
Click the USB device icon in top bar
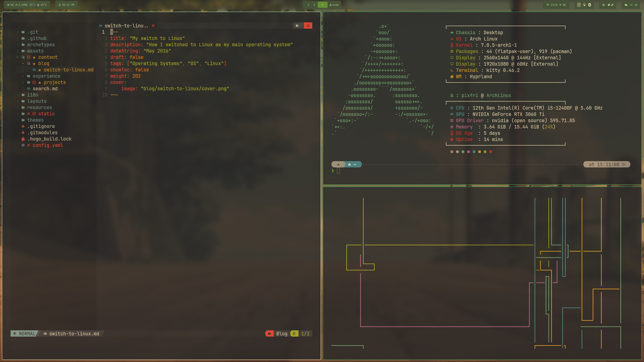[579, 5]
